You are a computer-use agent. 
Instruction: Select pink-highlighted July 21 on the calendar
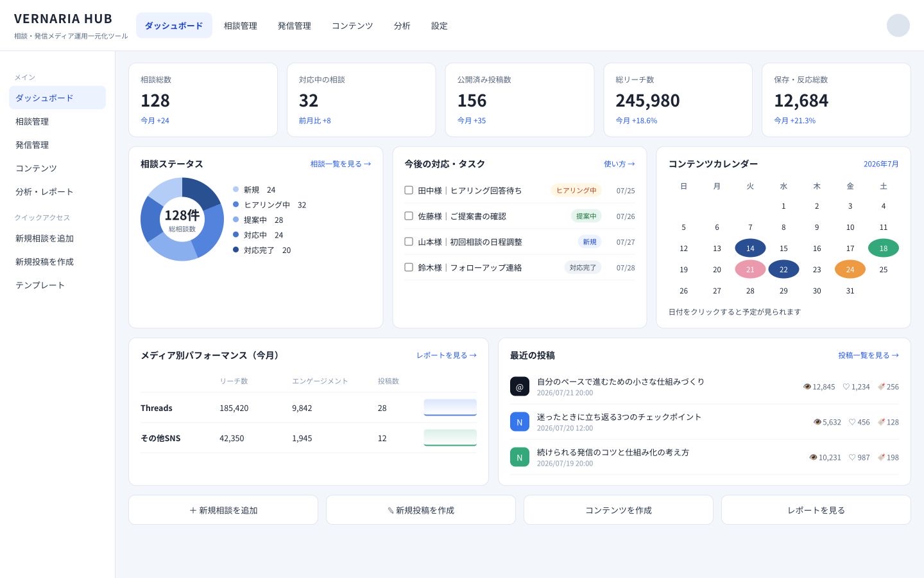click(750, 269)
